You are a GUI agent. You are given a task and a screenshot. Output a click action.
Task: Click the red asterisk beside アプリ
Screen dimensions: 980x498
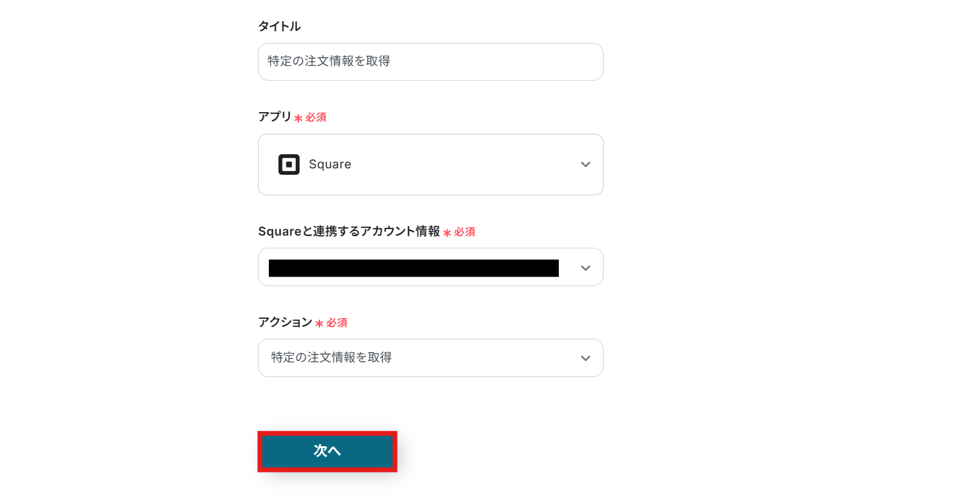[298, 118]
